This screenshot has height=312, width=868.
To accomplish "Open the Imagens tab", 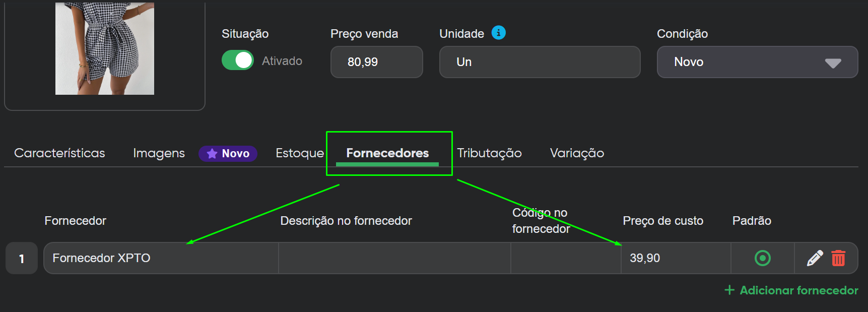I will (159, 153).
